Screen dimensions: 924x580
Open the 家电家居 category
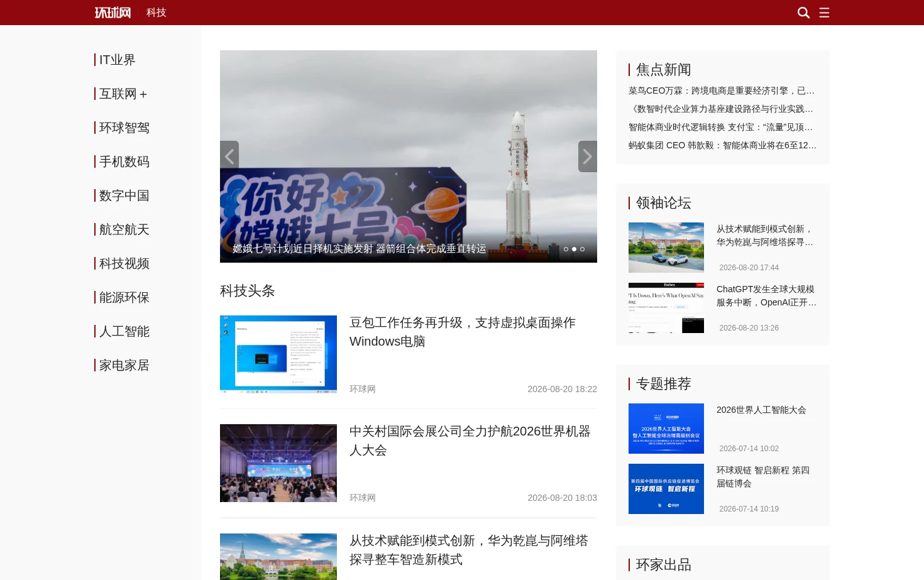tap(124, 365)
